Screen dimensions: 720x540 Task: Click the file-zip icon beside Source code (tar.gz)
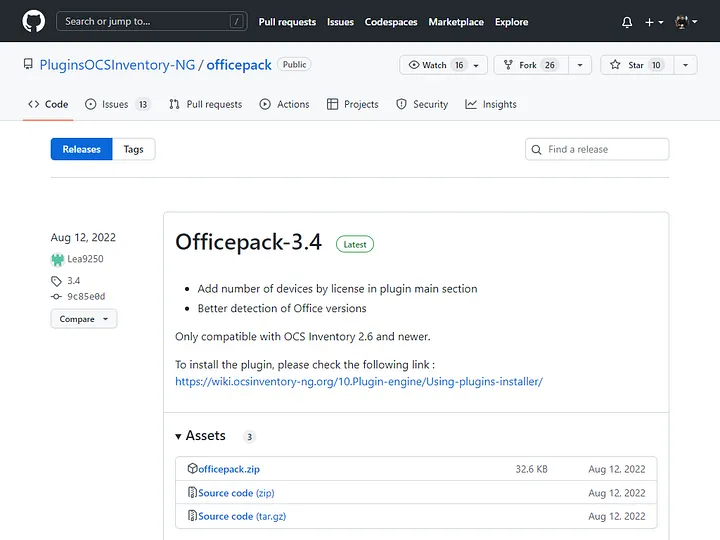(192, 516)
